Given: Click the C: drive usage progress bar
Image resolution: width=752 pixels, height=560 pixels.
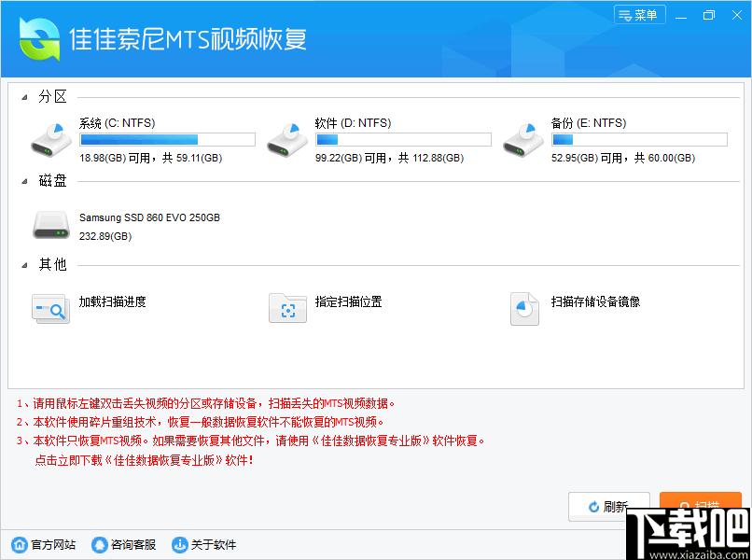Looking at the screenshot, I should (167, 140).
